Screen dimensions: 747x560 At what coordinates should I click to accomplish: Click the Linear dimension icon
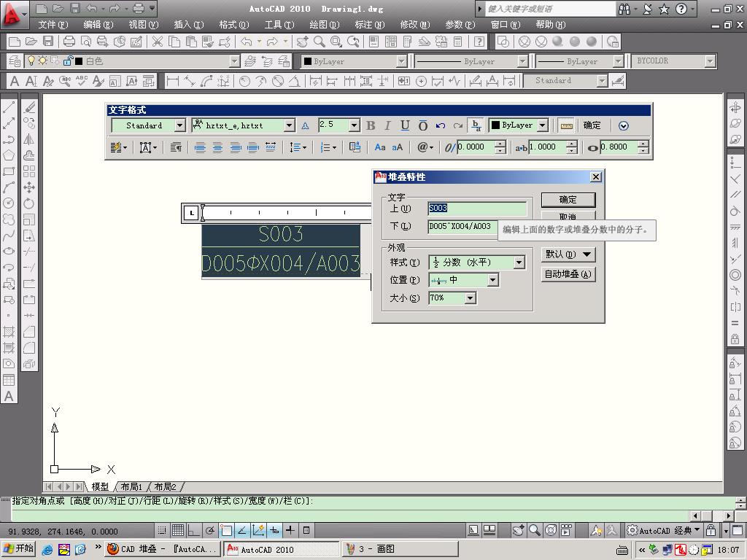173,81
